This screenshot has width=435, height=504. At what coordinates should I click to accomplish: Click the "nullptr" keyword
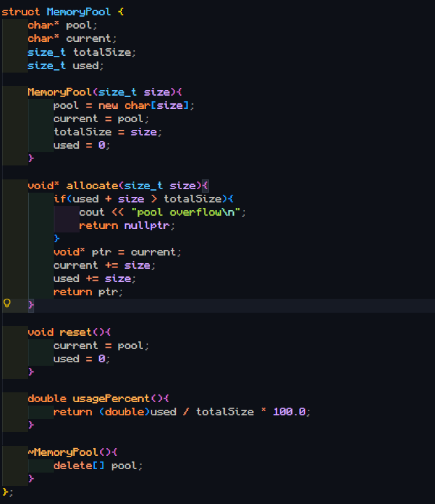click(x=147, y=225)
